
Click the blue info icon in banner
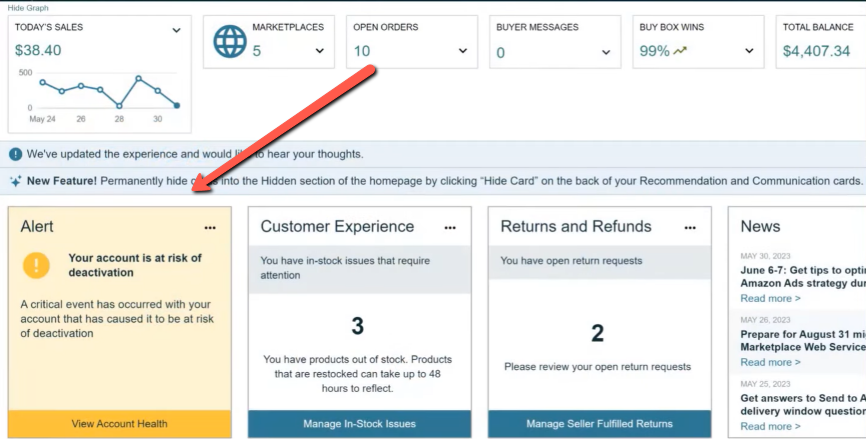coord(16,154)
